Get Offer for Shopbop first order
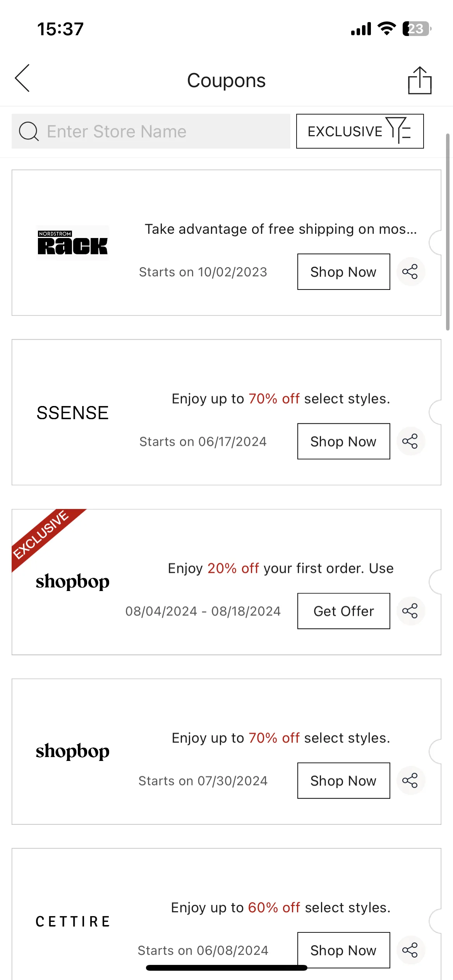Screen dimensions: 453x980 pos(343,611)
